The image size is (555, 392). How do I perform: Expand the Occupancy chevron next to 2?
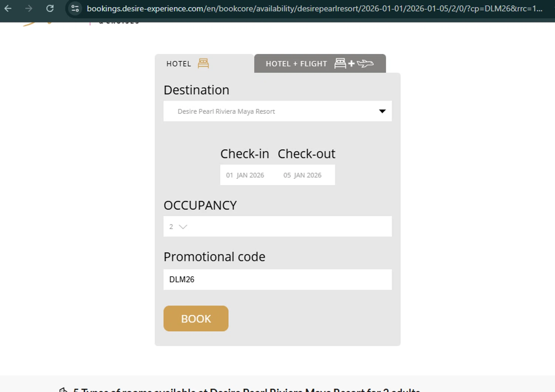point(183,227)
